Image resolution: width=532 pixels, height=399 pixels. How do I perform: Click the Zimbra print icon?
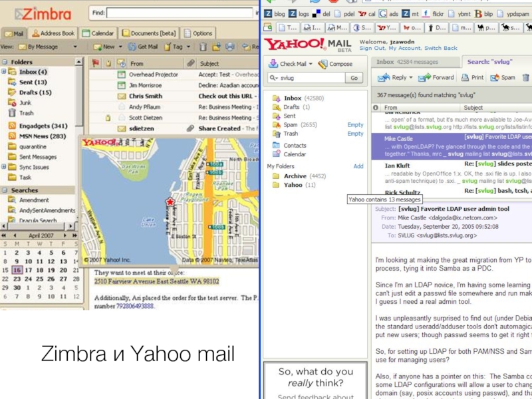click(229, 47)
